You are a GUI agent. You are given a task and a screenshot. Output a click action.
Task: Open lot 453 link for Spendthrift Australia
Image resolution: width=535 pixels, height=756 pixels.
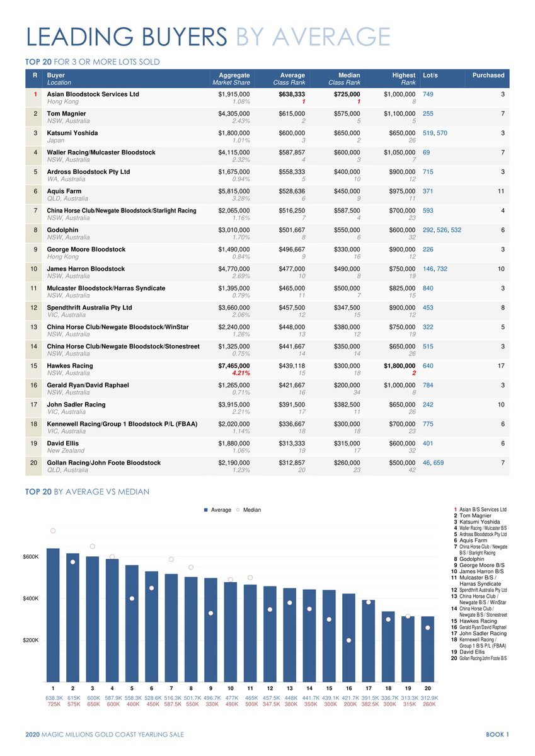pyautogui.click(x=428, y=307)
